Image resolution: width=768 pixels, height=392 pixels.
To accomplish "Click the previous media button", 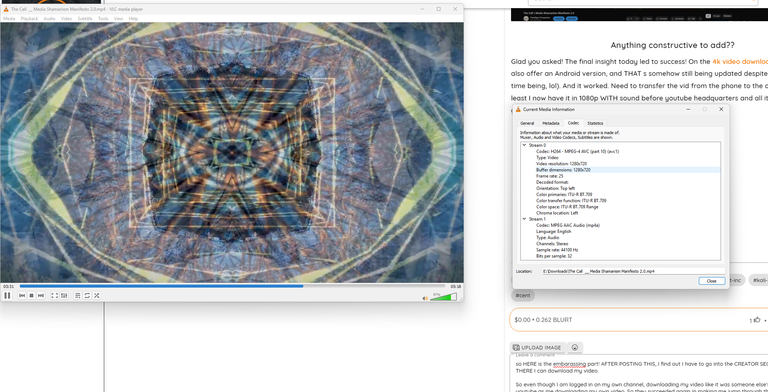I will pos(22,295).
